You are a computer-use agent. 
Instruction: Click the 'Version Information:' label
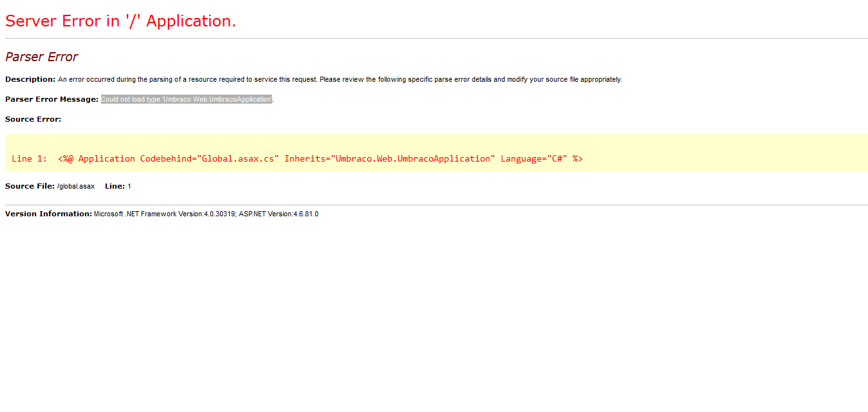click(48, 214)
